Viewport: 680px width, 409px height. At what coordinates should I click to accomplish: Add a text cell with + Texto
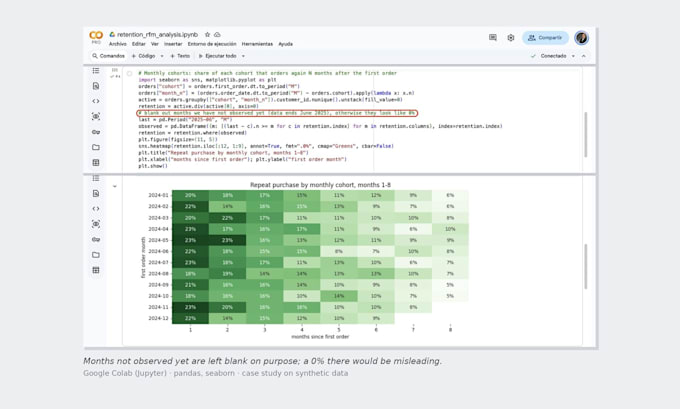tap(180, 56)
